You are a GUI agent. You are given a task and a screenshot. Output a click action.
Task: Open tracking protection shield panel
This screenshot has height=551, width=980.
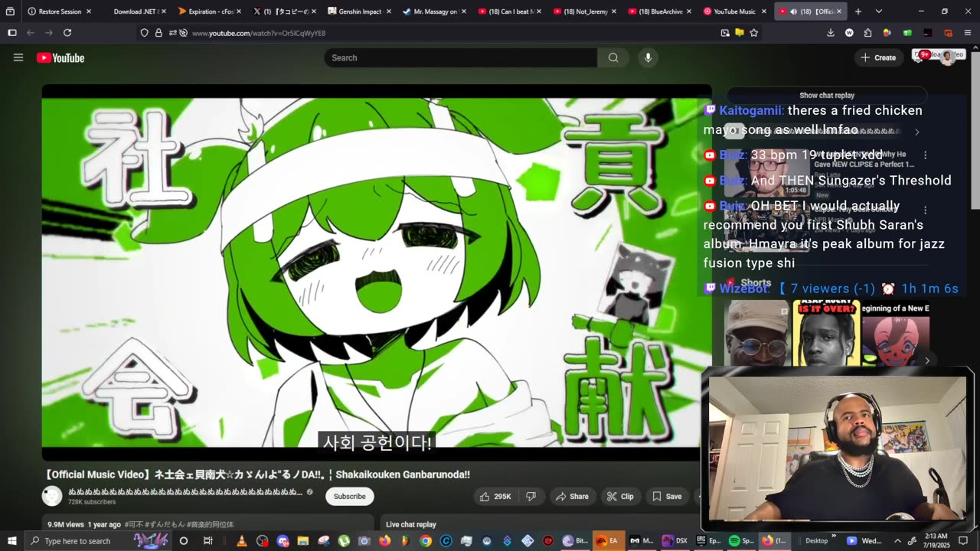pos(144,33)
